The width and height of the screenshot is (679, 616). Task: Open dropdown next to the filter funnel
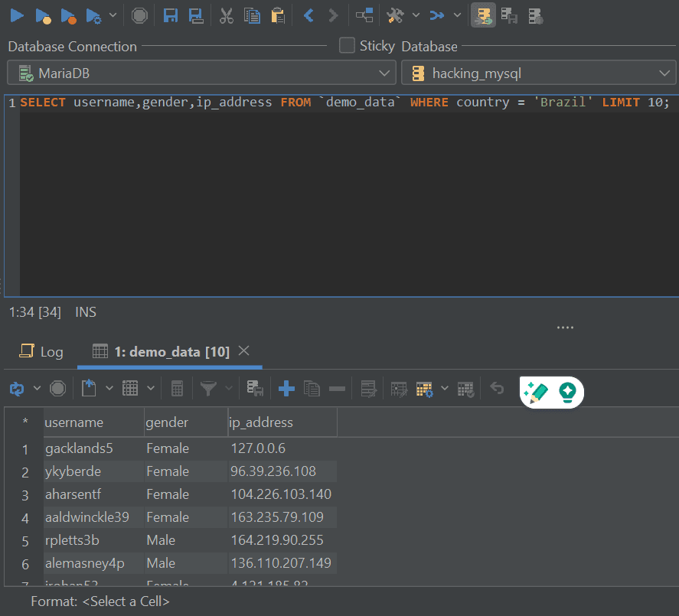tap(229, 388)
